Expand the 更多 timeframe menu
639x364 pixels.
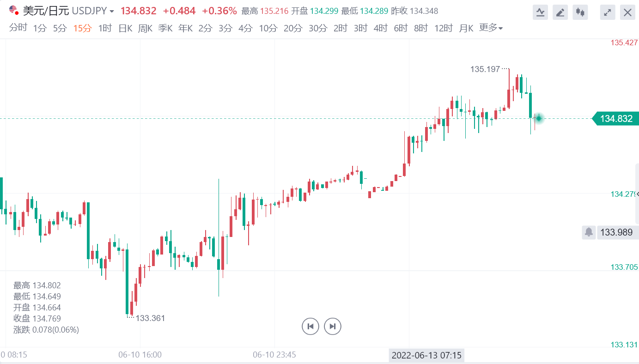coord(491,28)
